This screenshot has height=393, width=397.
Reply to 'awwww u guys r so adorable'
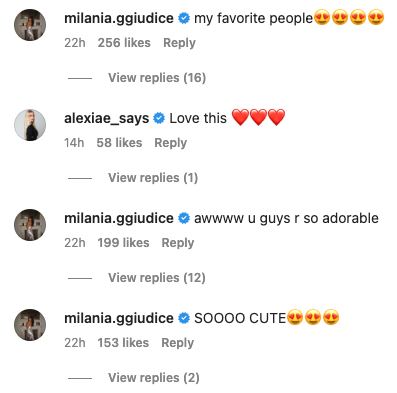click(x=178, y=243)
